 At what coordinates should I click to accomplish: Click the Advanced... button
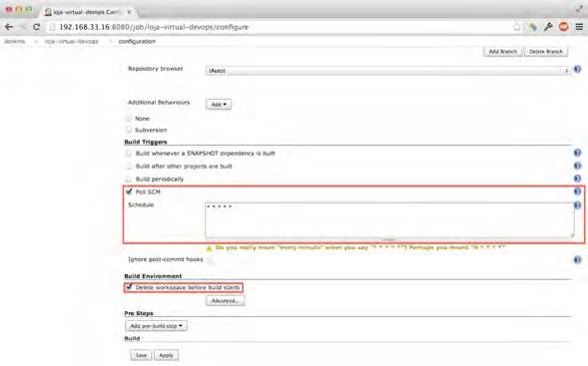225,301
